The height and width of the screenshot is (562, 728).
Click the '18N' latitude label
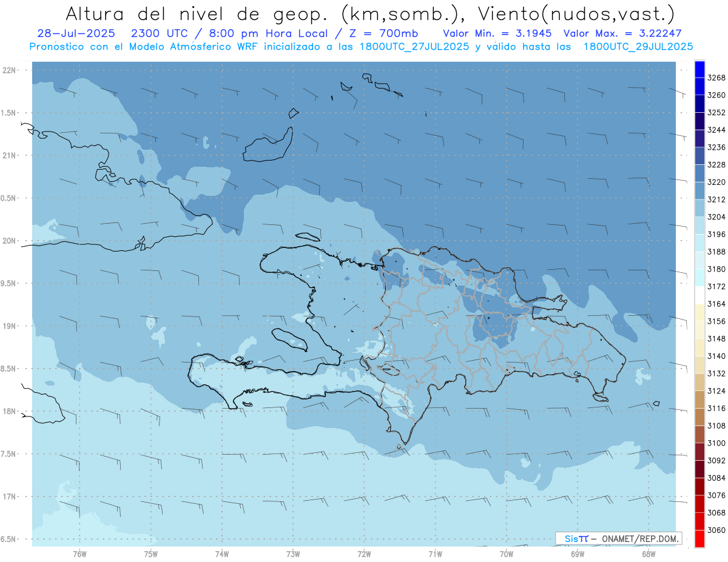click(8, 411)
